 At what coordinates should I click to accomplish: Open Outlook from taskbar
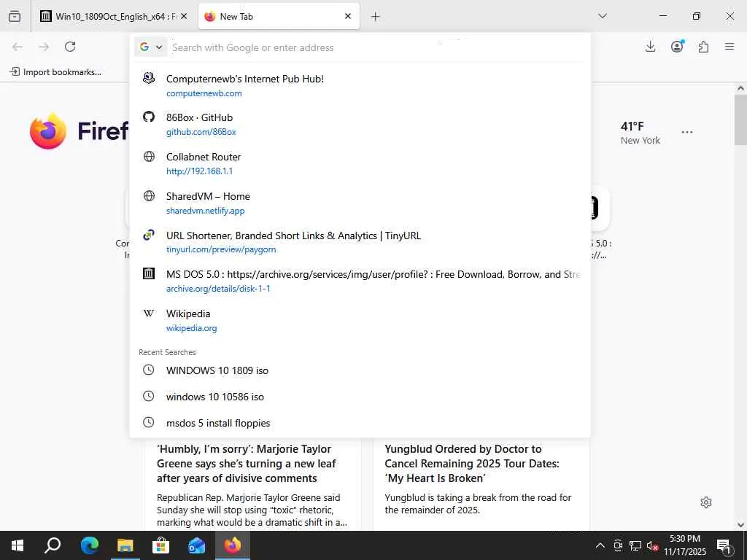coord(196,545)
